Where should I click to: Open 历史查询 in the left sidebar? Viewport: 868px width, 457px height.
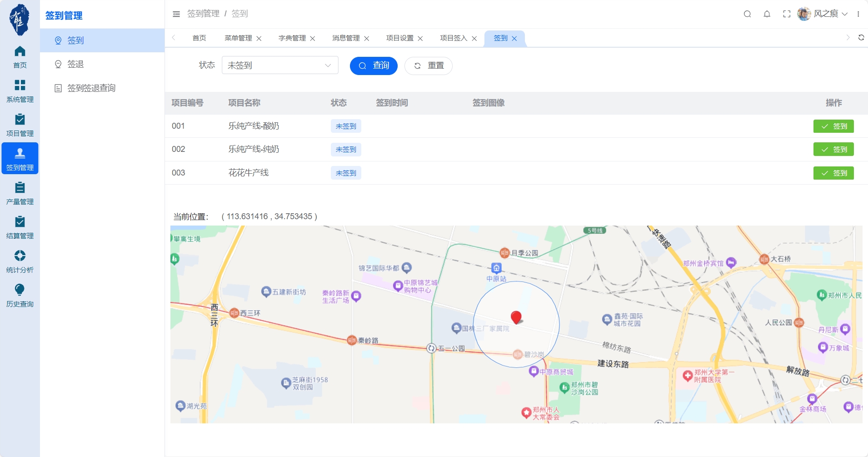pos(20,295)
